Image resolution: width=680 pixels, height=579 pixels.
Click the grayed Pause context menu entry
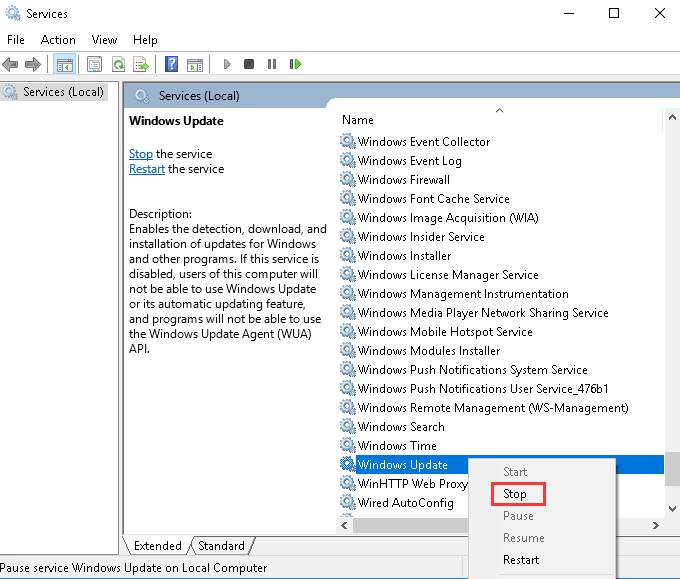(x=518, y=516)
